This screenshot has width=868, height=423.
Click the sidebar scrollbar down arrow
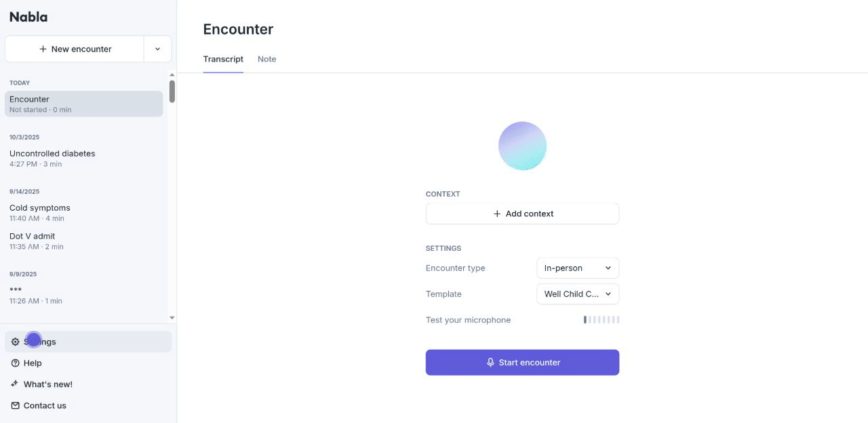tap(172, 317)
